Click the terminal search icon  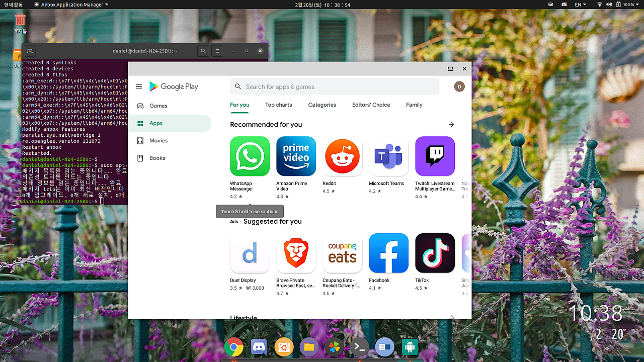coord(203,51)
